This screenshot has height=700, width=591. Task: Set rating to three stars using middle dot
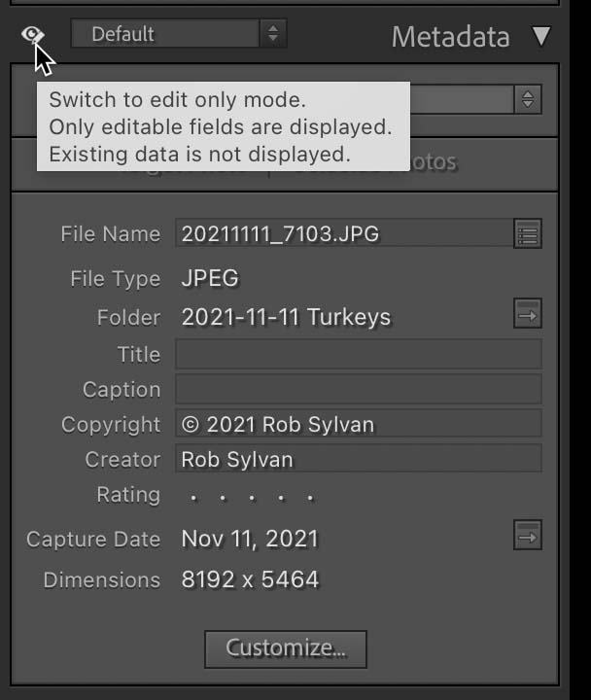click(253, 498)
